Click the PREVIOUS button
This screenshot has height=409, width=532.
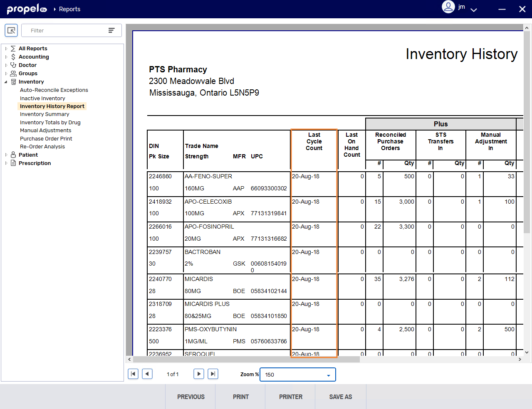click(191, 397)
